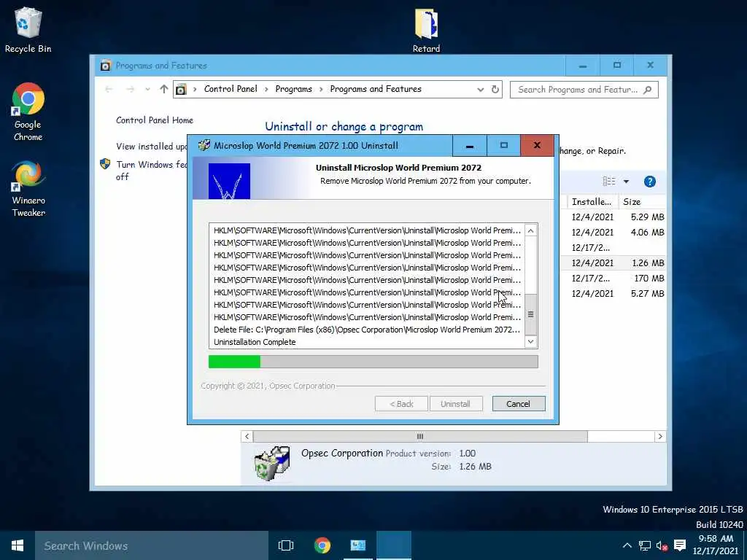This screenshot has height=560, width=747.
Task: Click the disabled Uninstall button
Action: pyautogui.click(x=455, y=404)
